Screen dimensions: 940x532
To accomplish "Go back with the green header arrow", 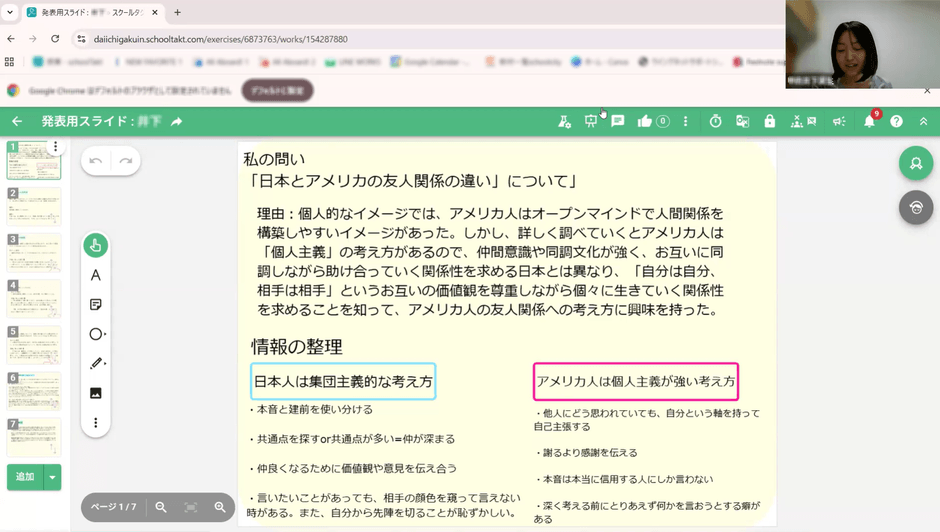I will 17,121.
